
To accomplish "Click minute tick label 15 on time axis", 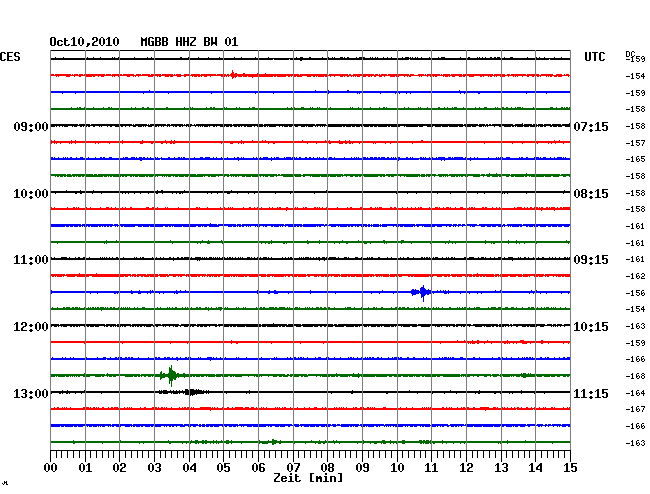I will 570,468.
